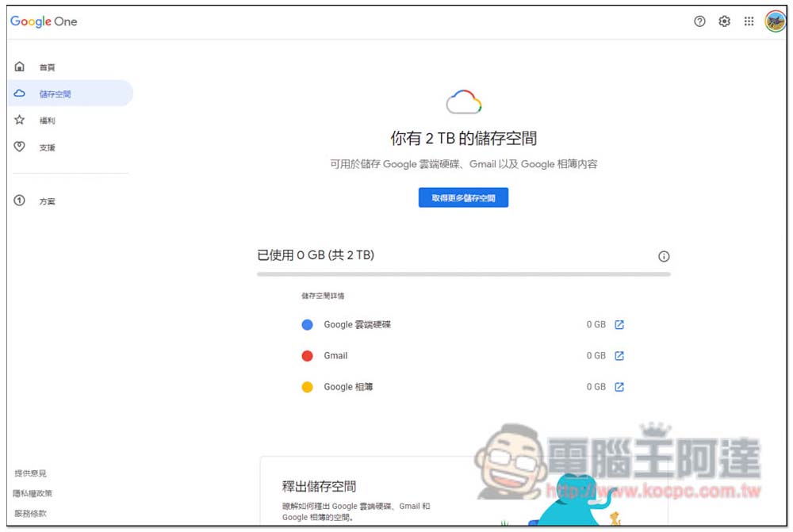Open 方案 in the sidebar
Screen dimensions: 793x532
47,201
